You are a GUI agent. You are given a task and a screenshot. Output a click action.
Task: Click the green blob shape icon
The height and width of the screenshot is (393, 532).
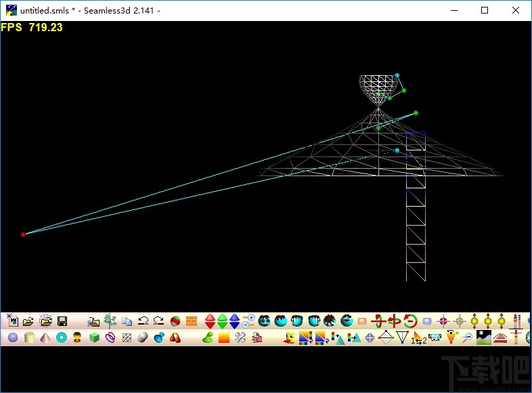coord(208,338)
